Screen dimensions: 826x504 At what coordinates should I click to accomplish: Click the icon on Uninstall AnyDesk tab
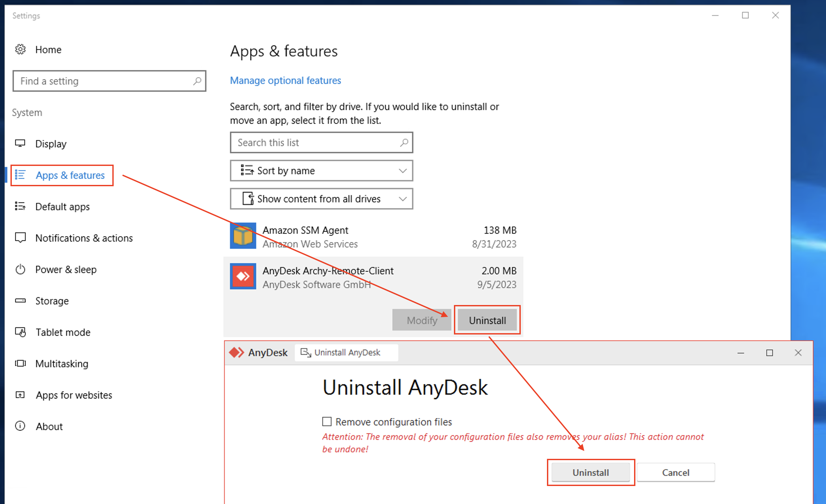tap(305, 352)
